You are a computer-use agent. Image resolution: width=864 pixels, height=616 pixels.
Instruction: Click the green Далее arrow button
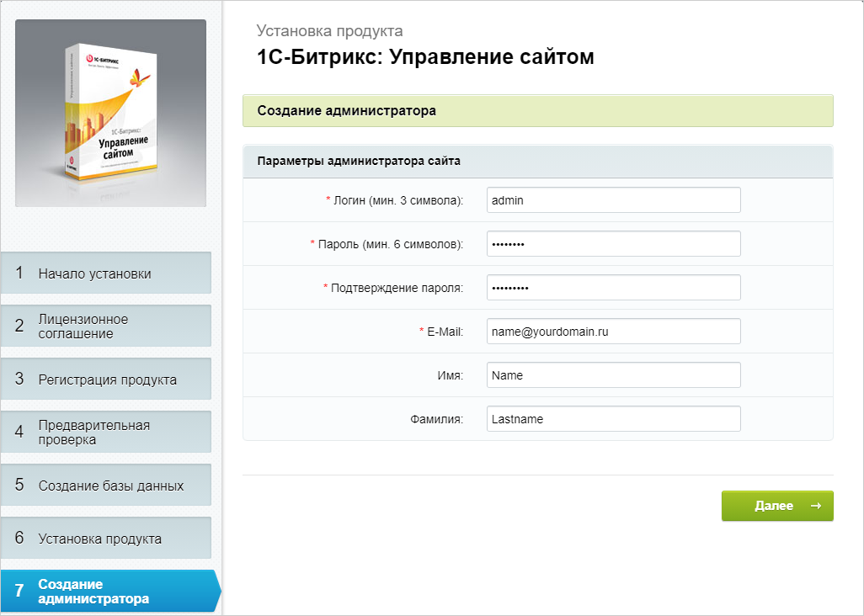pos(776,506)
